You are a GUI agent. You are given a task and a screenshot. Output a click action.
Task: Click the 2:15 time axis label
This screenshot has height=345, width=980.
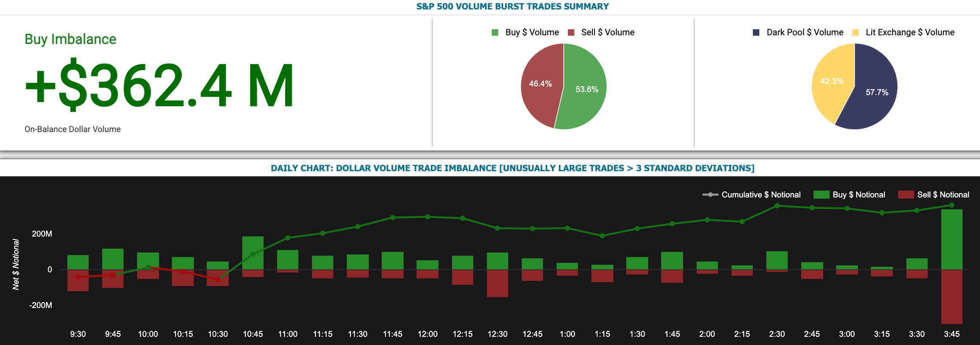click(742, 334)
